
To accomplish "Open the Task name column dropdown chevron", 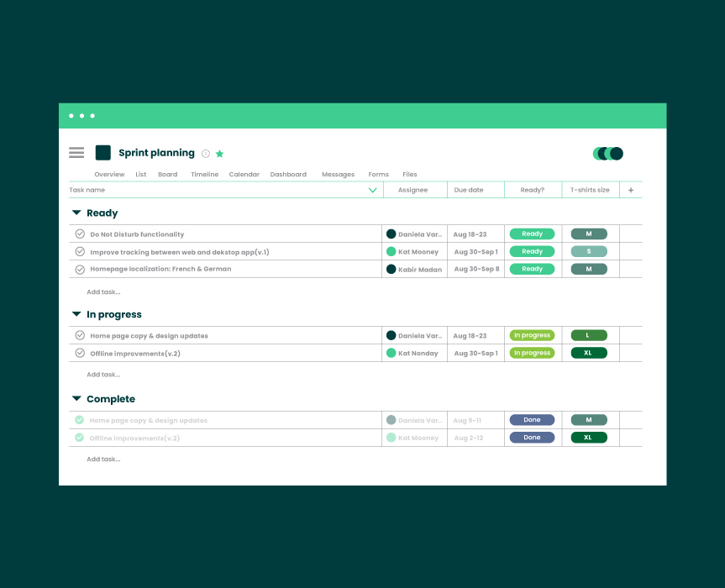I will coord(373,190).
